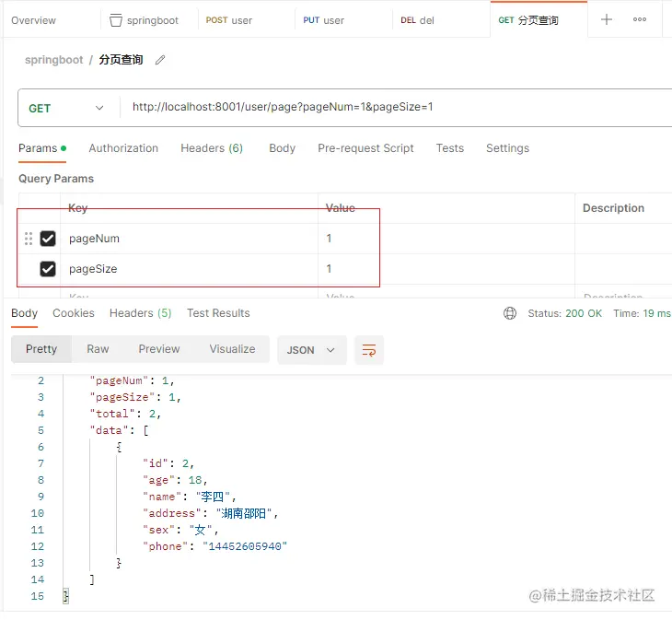Select the response Body tab
The image size is (672, 620).
click(x=25, y=313)
